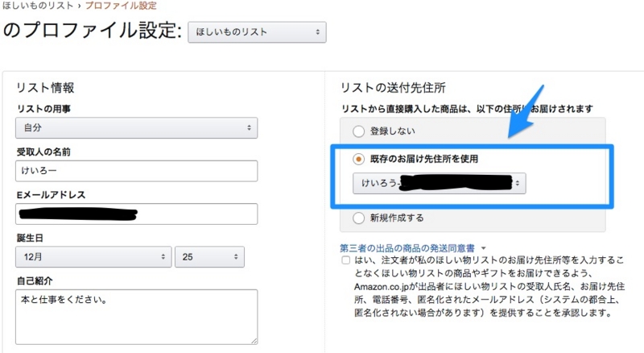
Task: Select the 登録しない radio button
Action: [x=358, y=131]
